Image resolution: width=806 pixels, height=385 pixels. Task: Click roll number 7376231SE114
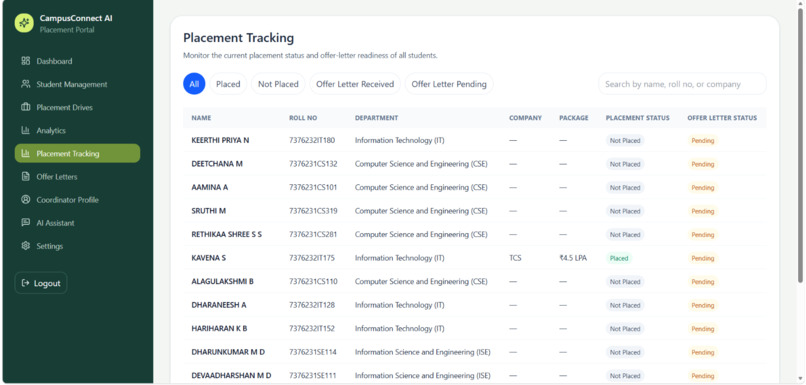[313, 352]
